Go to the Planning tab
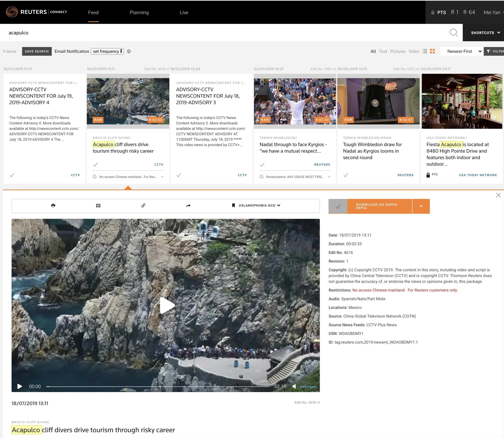The height and width of the screenshot is (438, 504). [139, 12]
